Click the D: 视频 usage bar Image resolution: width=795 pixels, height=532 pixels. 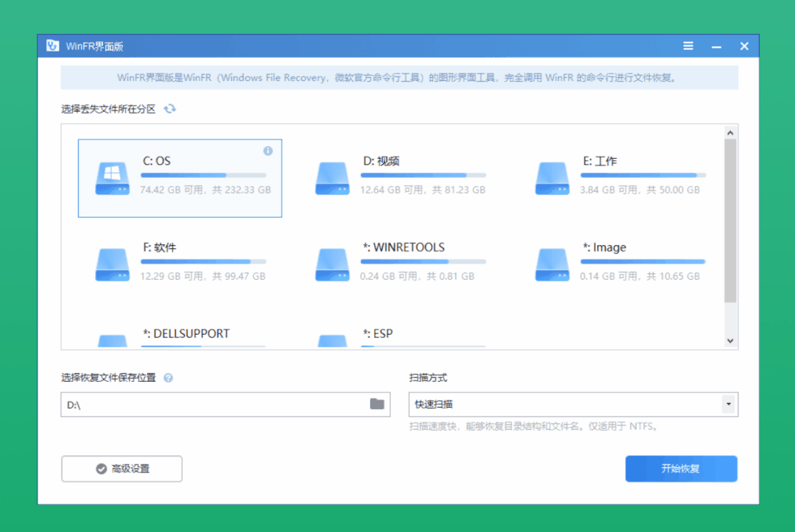click(423, 175)
